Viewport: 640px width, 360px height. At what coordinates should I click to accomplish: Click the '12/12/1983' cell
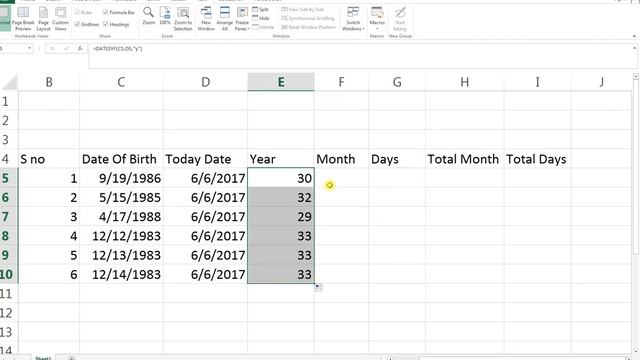point(121,236)
